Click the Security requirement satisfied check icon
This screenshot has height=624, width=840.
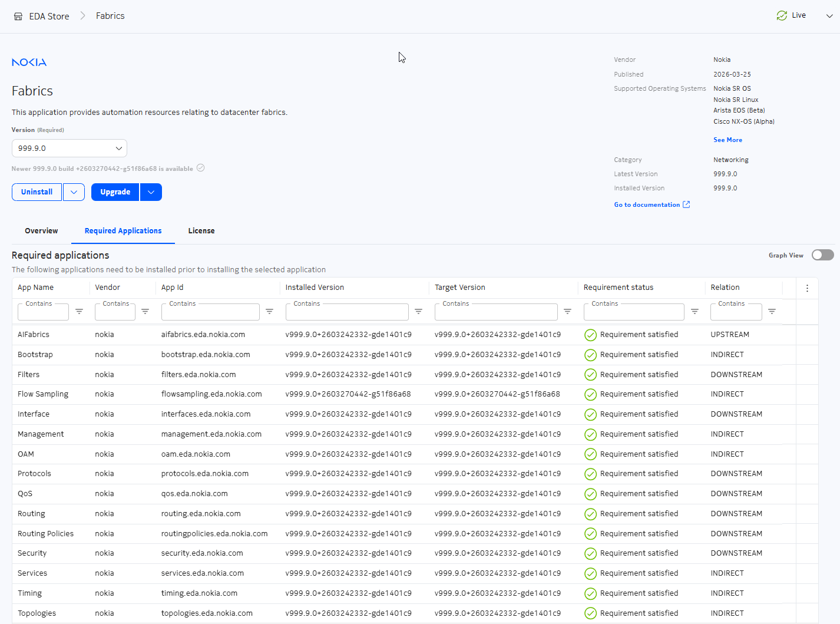[590, 554]
